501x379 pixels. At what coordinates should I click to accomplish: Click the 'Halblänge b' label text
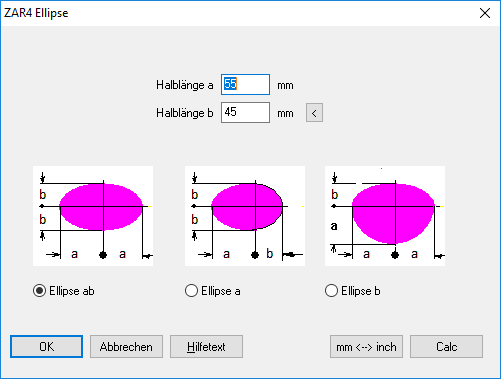pyautogui.click(x=185, y=113)
